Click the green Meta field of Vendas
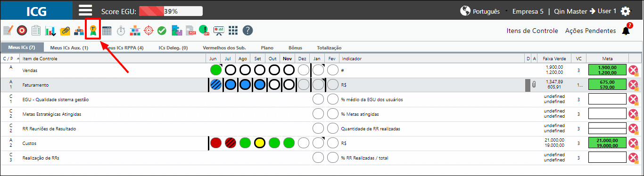644x176 pixels. pos(608,70)
